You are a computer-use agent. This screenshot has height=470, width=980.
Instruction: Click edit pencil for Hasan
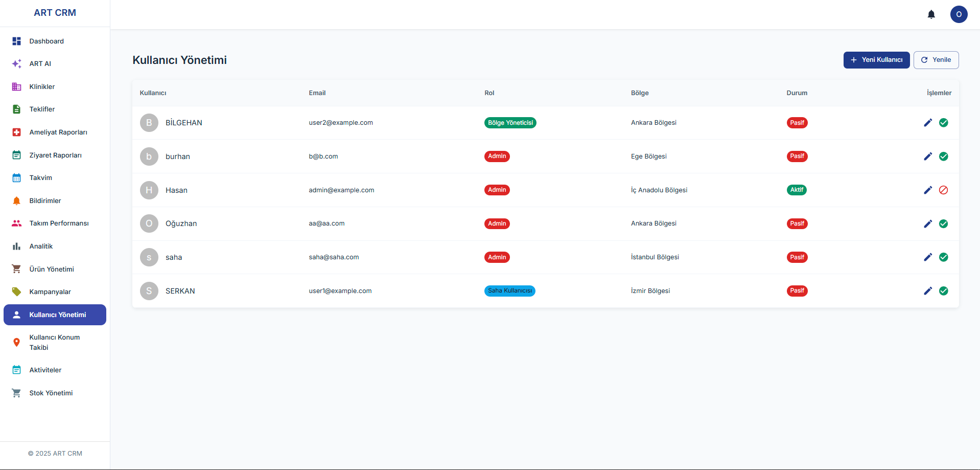click(x=928, y=190)
